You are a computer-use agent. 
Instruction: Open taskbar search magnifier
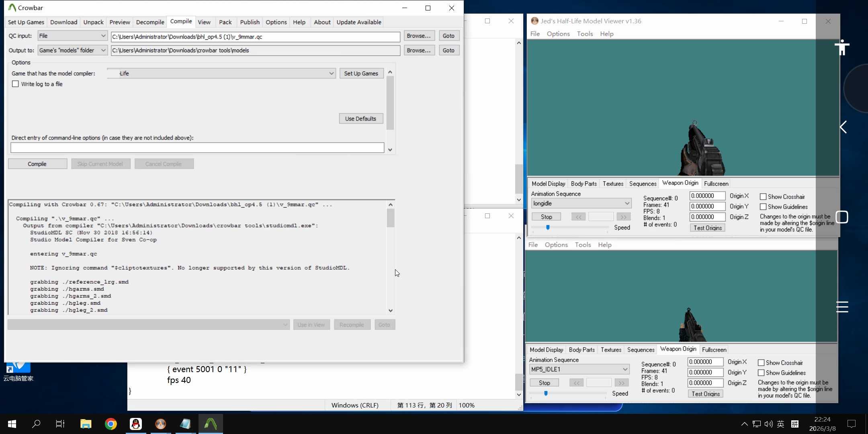click(x=37, y=424)
